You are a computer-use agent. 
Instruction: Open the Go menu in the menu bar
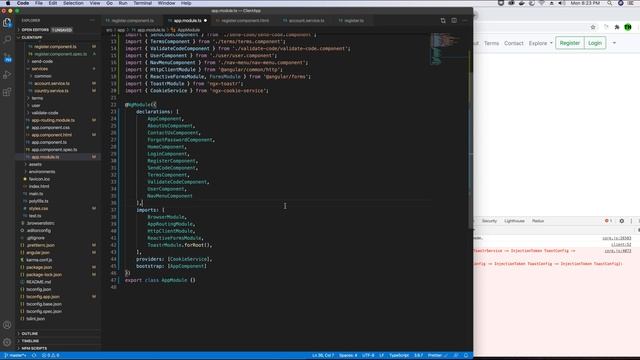point(109,3)
